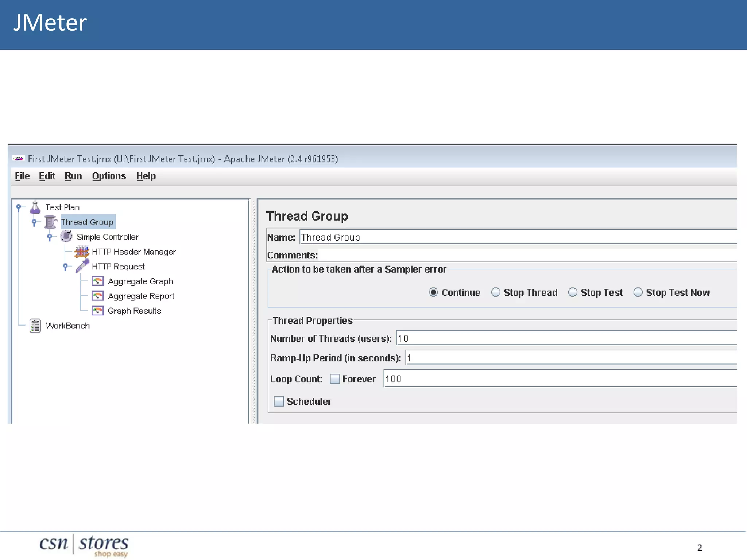Click the vertical panel divider handle
This screenshot has width=747, height=560.
(254, 310)
